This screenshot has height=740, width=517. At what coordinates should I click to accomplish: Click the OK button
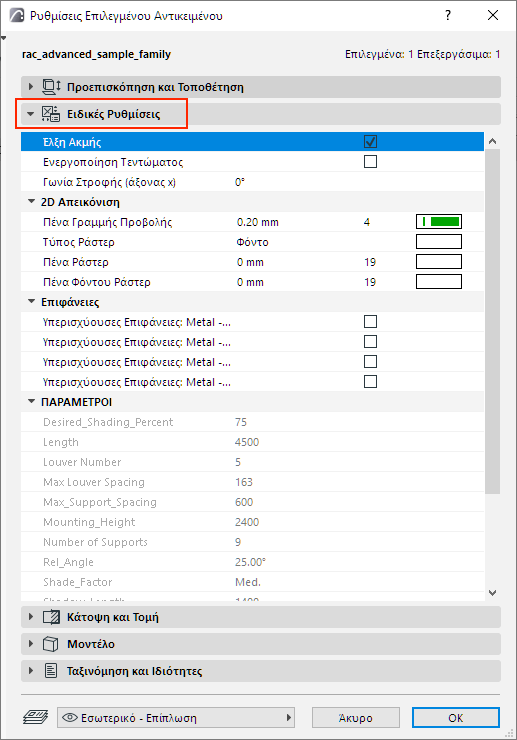456,718
